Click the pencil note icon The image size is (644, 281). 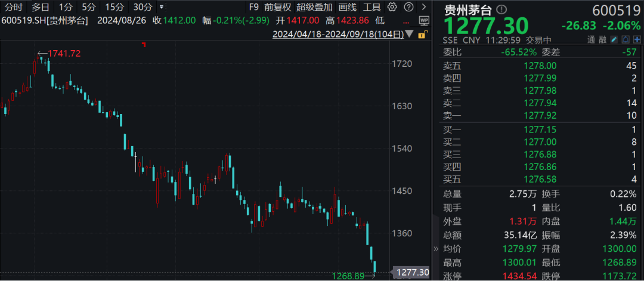[x=614, y=40]
